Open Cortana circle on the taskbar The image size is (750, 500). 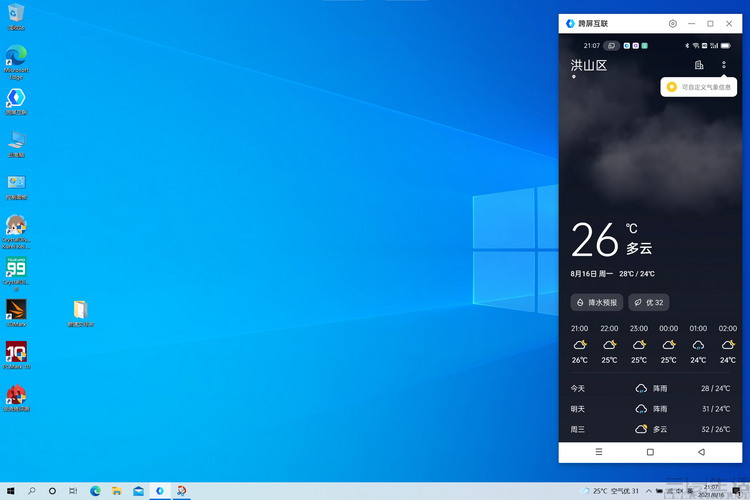tap(52, 491)
